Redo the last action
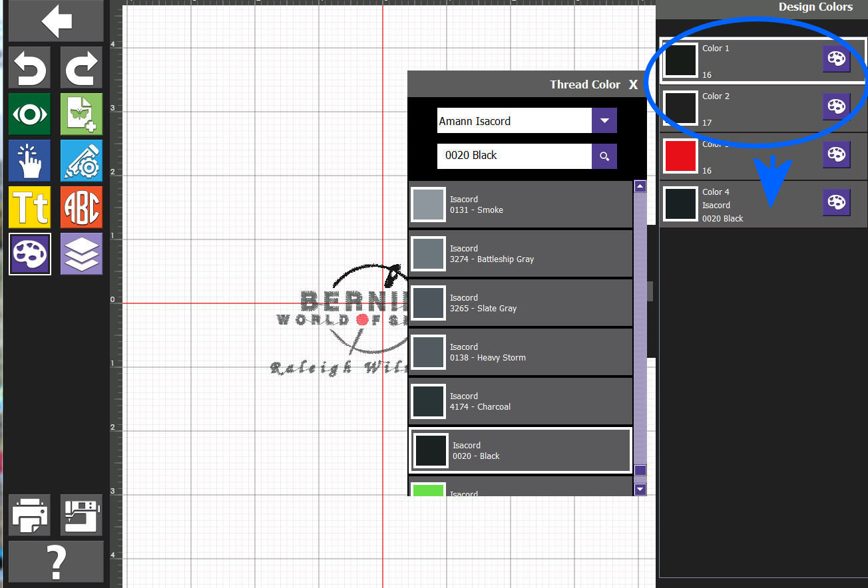Viewport: 868px width, 588px height. pyautogui.click(x=81, y=67)
